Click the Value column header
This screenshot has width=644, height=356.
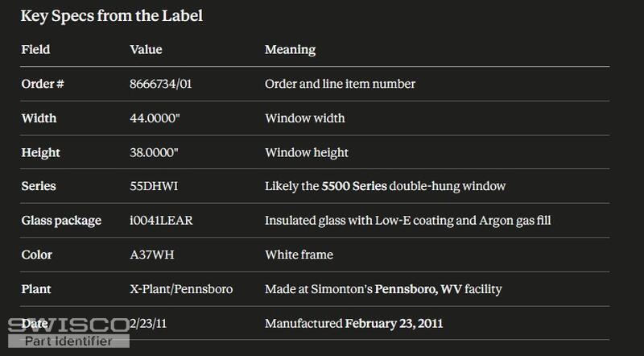(x=146, y=49)
